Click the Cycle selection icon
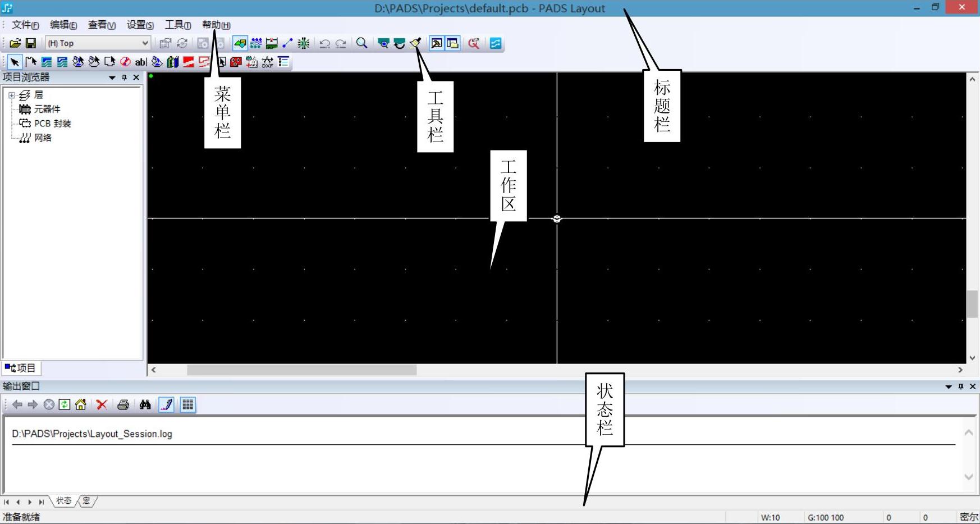980x524 pixels. click(x=182, y=43)
